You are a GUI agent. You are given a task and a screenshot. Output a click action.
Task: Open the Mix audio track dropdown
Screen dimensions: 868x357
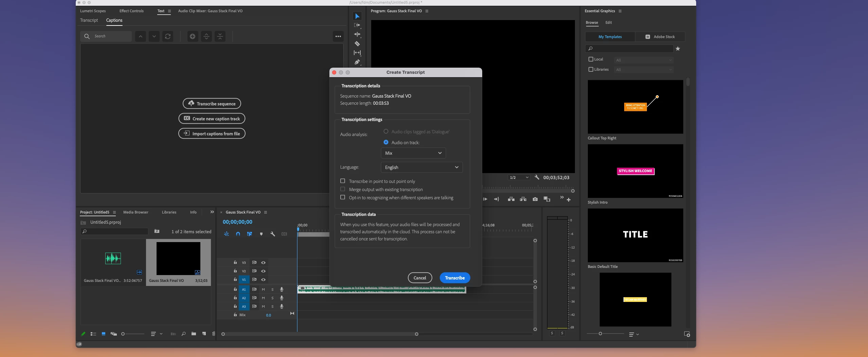point(413,153)
